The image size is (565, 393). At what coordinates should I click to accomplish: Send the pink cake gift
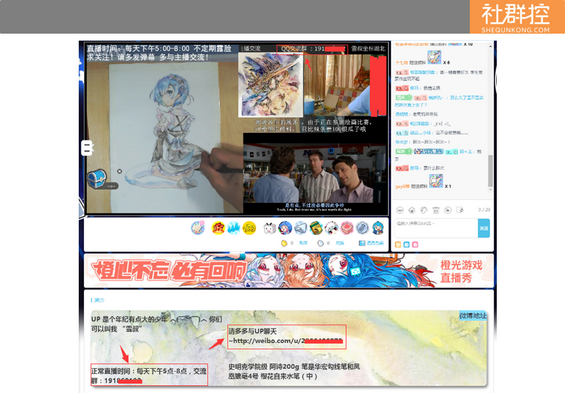click(x=347, y=228)
